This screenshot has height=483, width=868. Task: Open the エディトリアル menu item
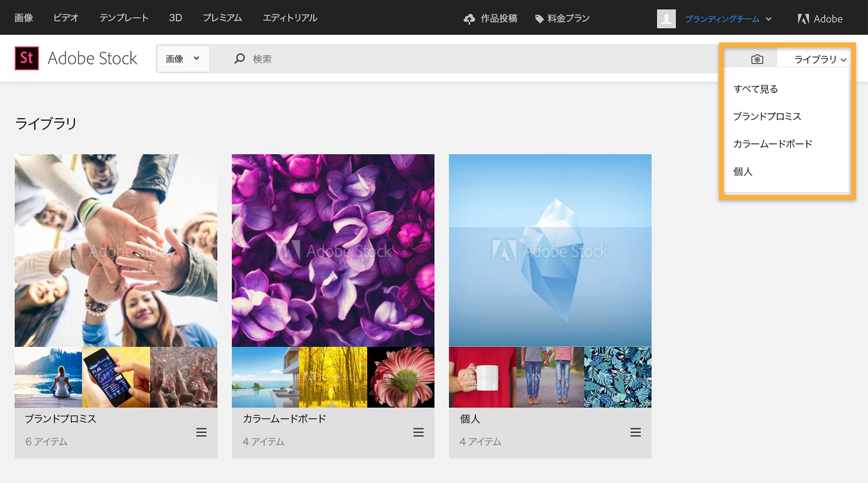pyautogui.click(x=290, y=18)
